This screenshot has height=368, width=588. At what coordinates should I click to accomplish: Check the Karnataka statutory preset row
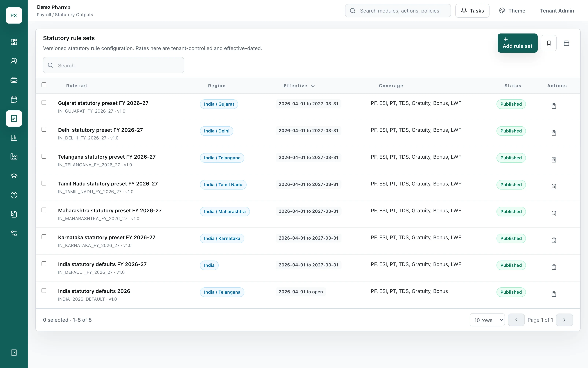pyautogui.click(x=44, y=237)
